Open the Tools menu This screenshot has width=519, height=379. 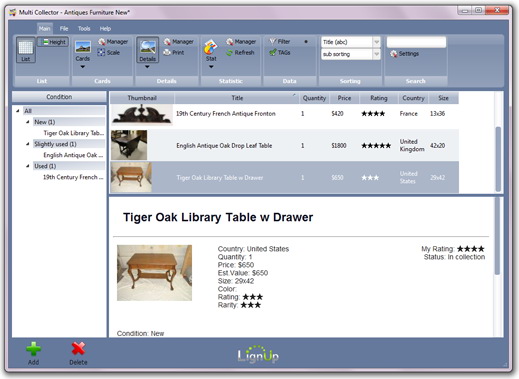point(84,29)
